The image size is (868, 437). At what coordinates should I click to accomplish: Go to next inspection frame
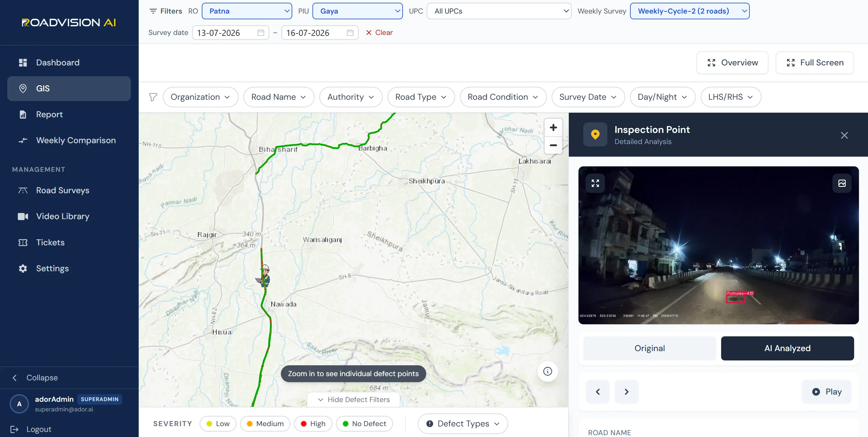pyautogui.click(x=626, y=391)
